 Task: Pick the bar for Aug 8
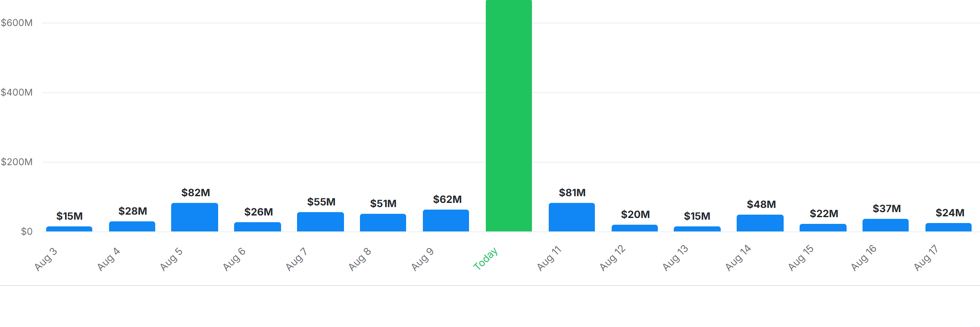383,223
